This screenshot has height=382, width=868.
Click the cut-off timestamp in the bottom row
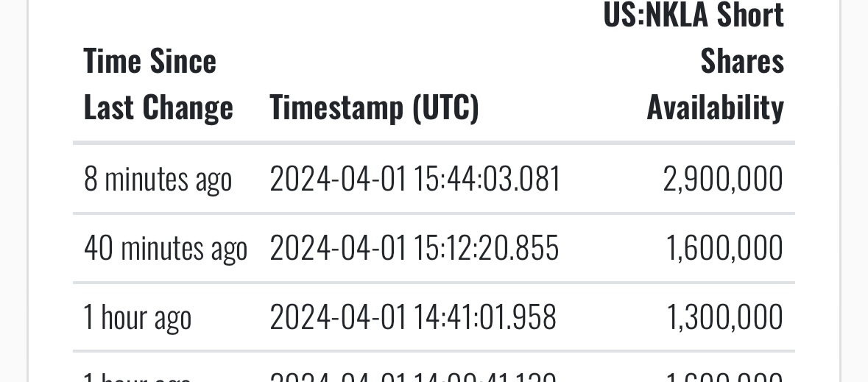413,376
